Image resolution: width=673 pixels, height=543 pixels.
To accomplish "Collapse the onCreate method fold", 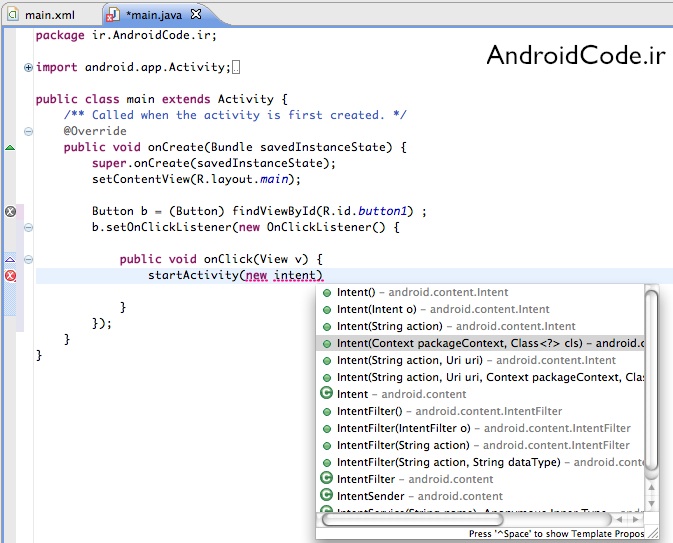I will pyautogui.click(x=28, y=147).
